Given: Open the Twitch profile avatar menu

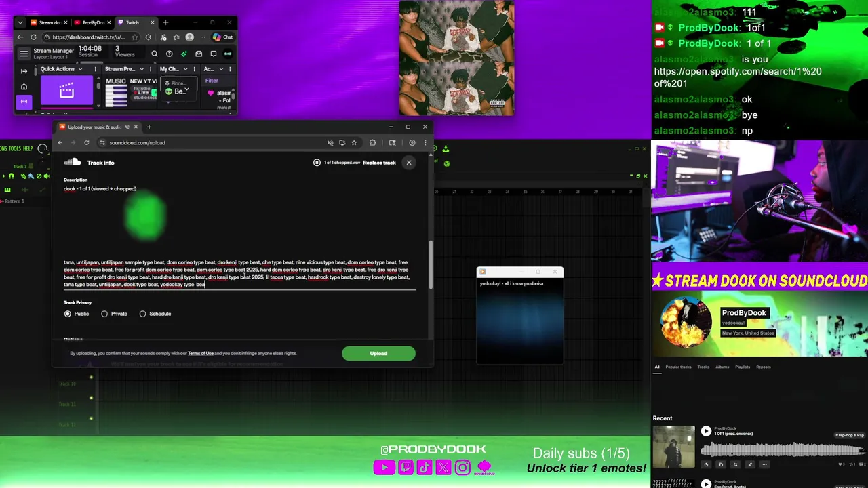Looking at the screenshot, I should pyautogui.click(x=228, y=54).
